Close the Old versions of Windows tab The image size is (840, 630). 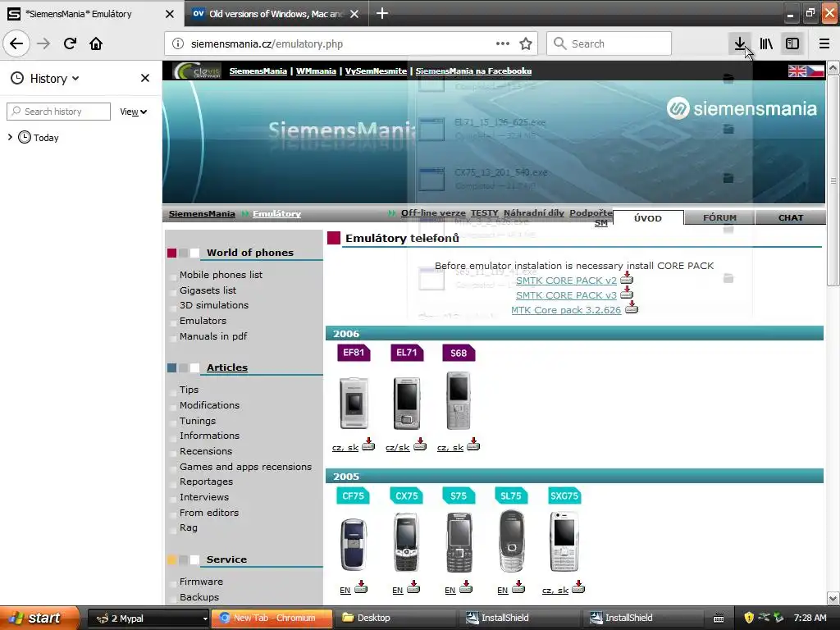coord(354,14)
